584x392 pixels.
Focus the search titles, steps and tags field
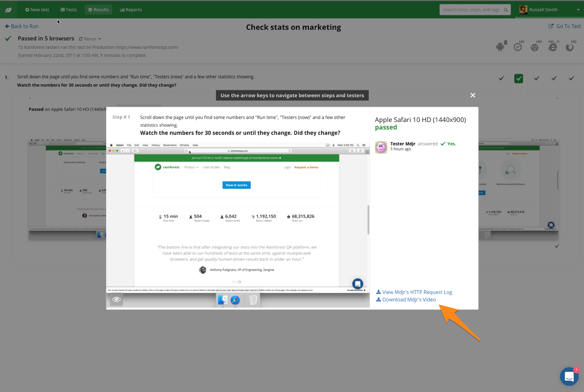(475, 10)
